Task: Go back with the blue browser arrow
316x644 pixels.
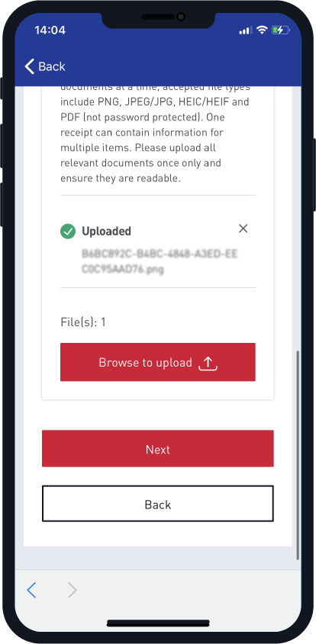Action: point(32,590)
